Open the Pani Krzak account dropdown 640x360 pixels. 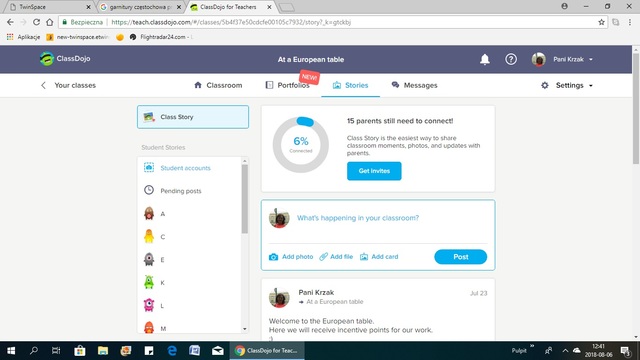coord(573,59)
